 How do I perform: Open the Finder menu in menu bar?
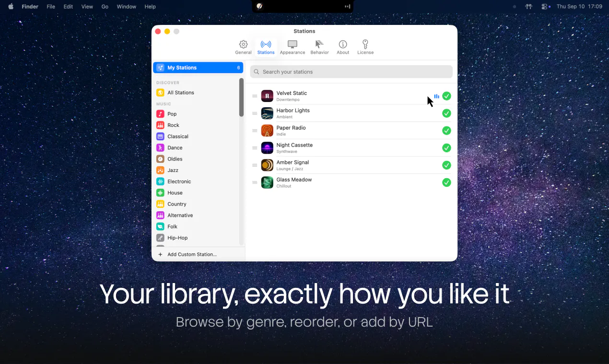point(30,7)
